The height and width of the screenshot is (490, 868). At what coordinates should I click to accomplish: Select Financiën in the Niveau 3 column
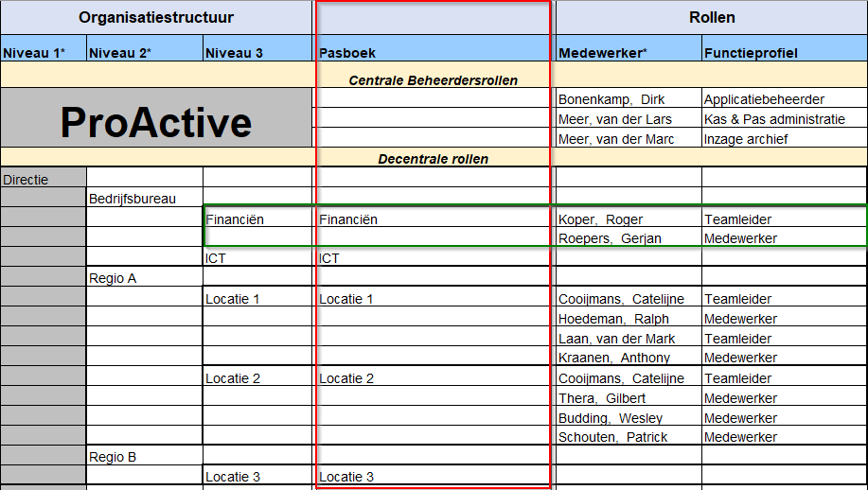[x=258, y=218]
